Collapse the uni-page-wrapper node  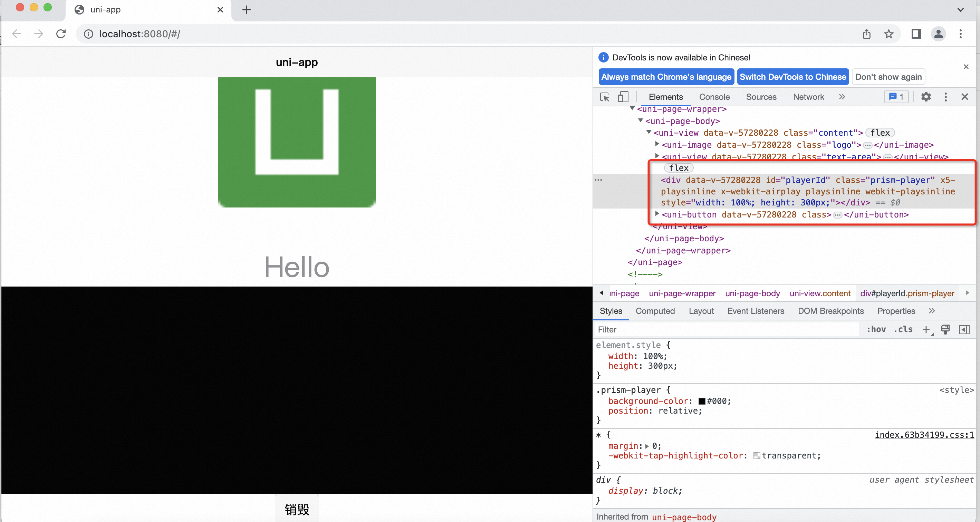[x=632, y=109]
